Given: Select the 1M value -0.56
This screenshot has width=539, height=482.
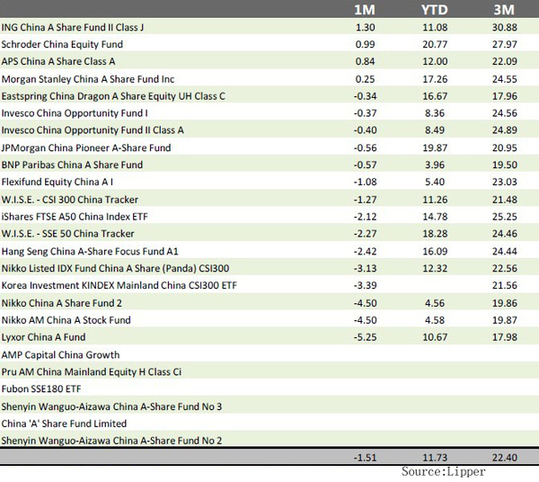Looking at the screenshot, I should pos(365,148).
